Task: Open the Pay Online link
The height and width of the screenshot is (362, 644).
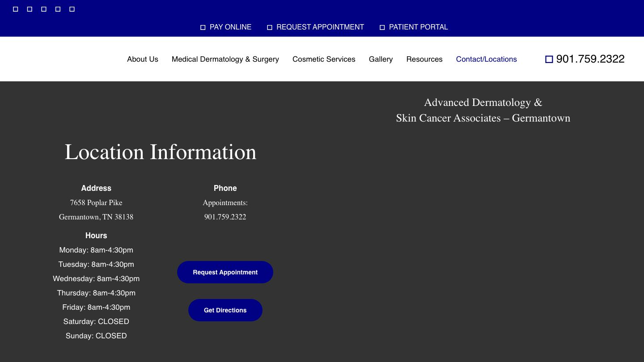Action: [230, 27]
